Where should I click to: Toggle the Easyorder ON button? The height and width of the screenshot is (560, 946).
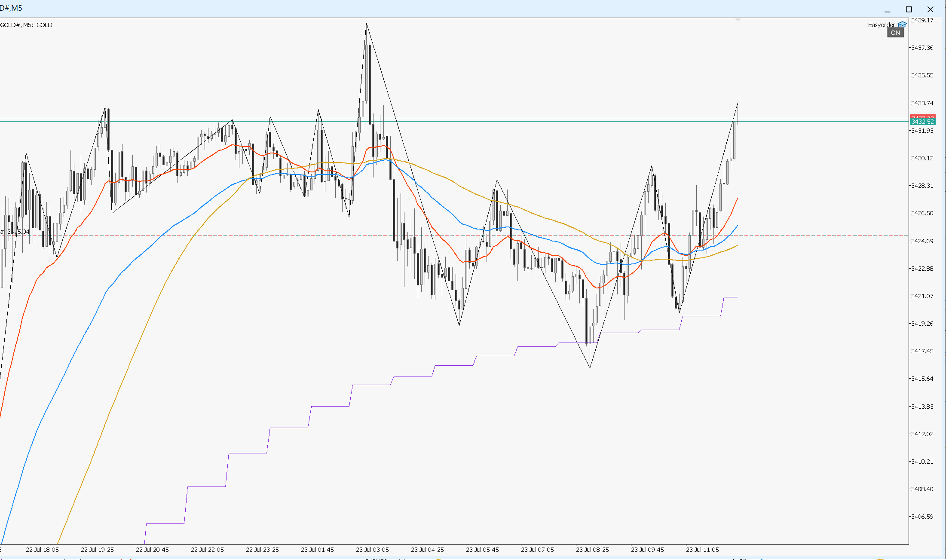895,33
